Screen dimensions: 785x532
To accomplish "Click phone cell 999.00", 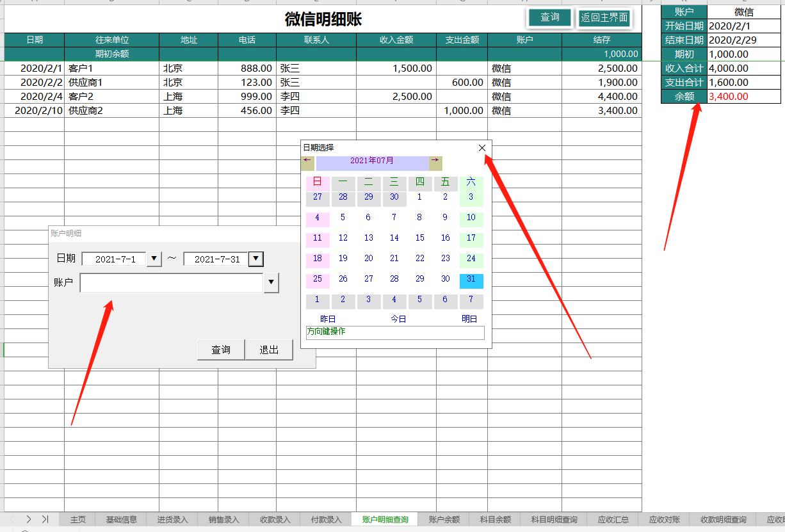I will point(247,96).
